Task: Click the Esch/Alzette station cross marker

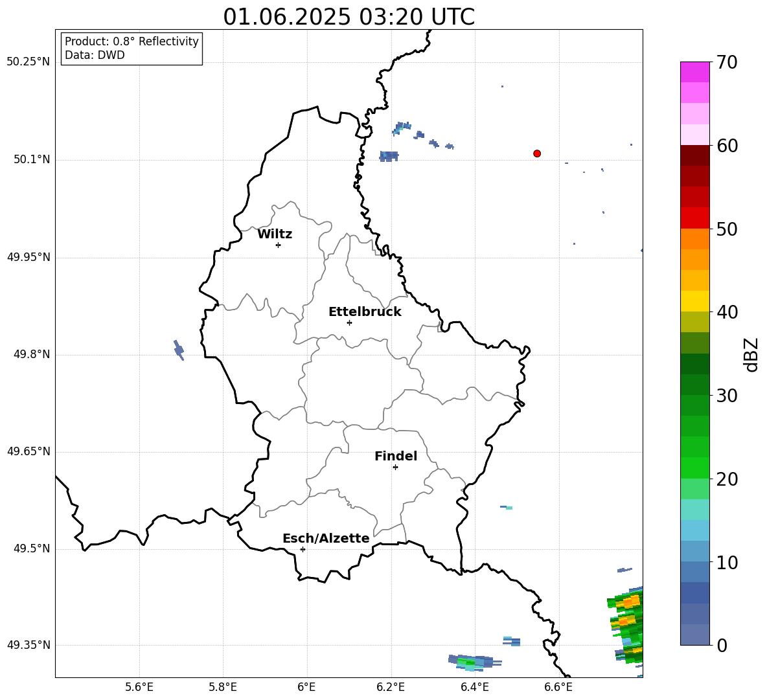Action: (303, 549)
